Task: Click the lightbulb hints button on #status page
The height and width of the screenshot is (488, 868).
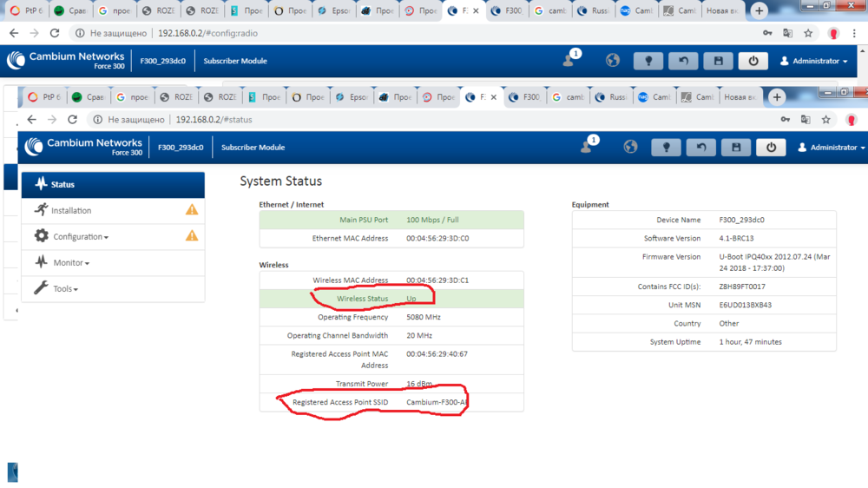Action: (x=666, y=148)
